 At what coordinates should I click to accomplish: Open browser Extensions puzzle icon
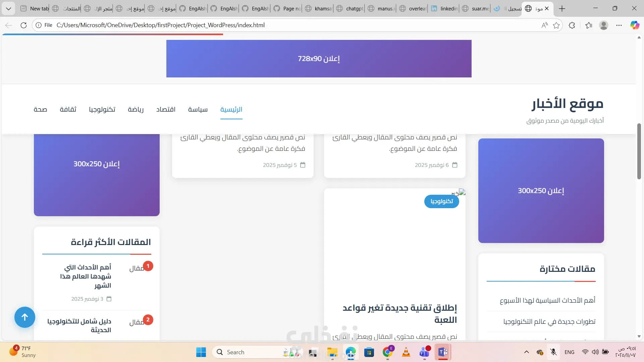coord(572,25)
